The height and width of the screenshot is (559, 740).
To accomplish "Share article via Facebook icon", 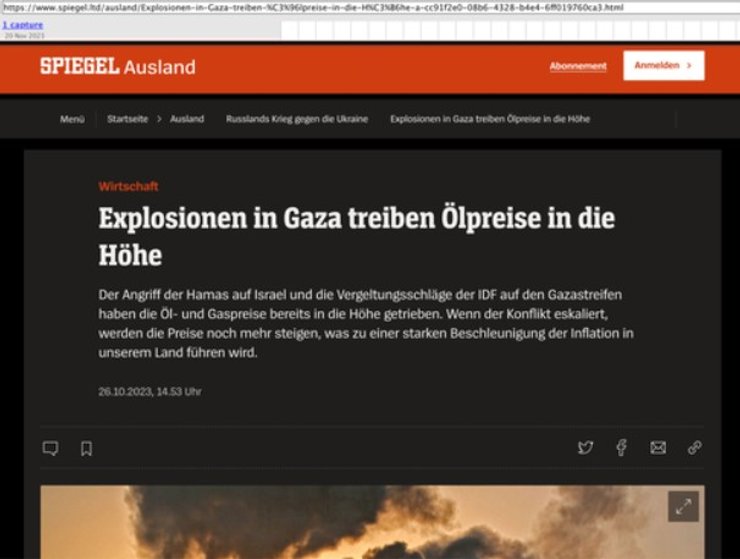I will coord(622,447).
